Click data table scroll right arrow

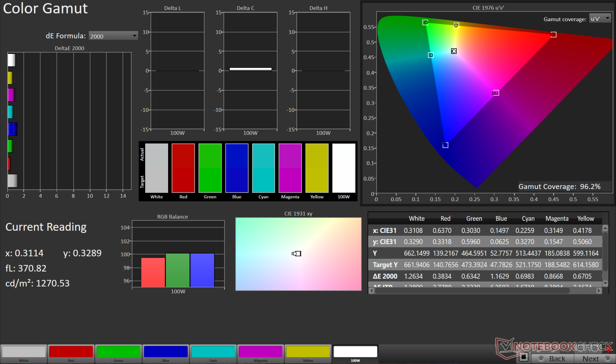599,291
